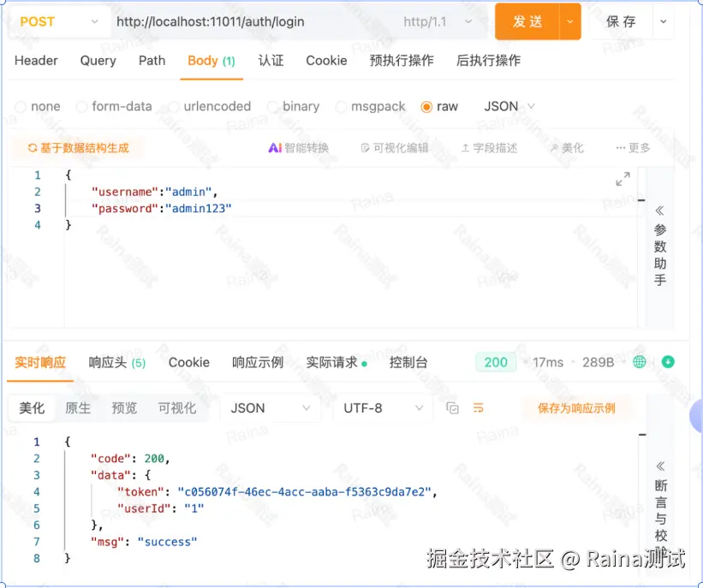Click the request URL input field
The height and width of the screenshot is (588, 703).
coord(251,21)
